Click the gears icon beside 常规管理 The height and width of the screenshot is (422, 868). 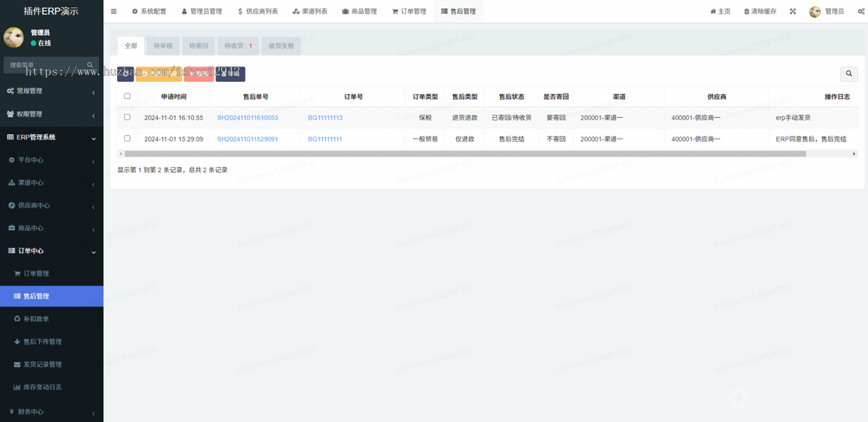pos(11,91)
